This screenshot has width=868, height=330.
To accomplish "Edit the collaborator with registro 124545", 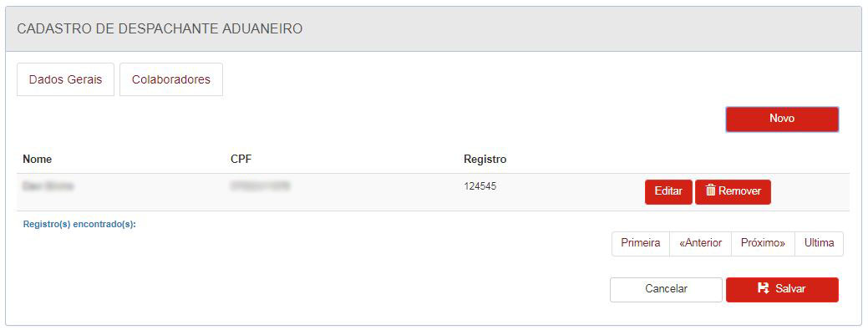I will (x=668, y=191).
